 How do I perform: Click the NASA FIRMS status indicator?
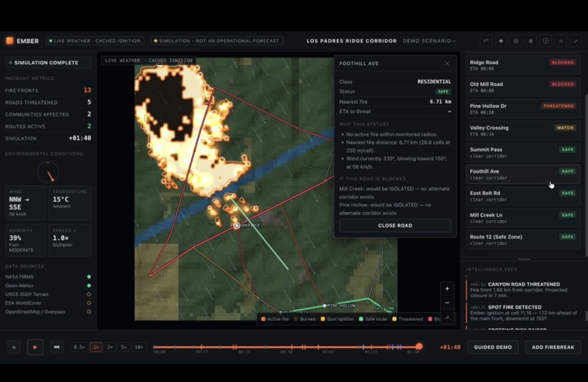(89, 277)
